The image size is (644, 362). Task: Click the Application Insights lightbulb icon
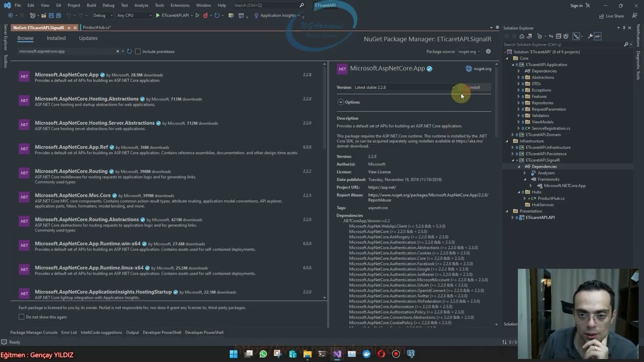(x=257, y=15)
